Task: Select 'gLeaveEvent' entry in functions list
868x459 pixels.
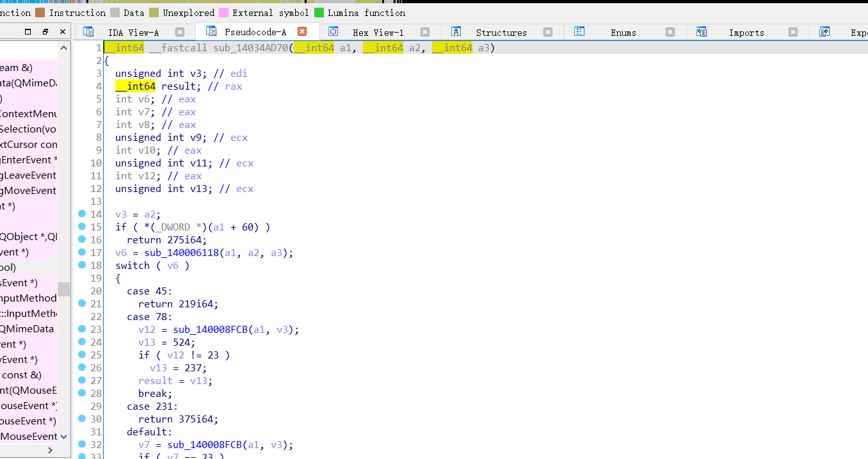Action: (29, 175)
